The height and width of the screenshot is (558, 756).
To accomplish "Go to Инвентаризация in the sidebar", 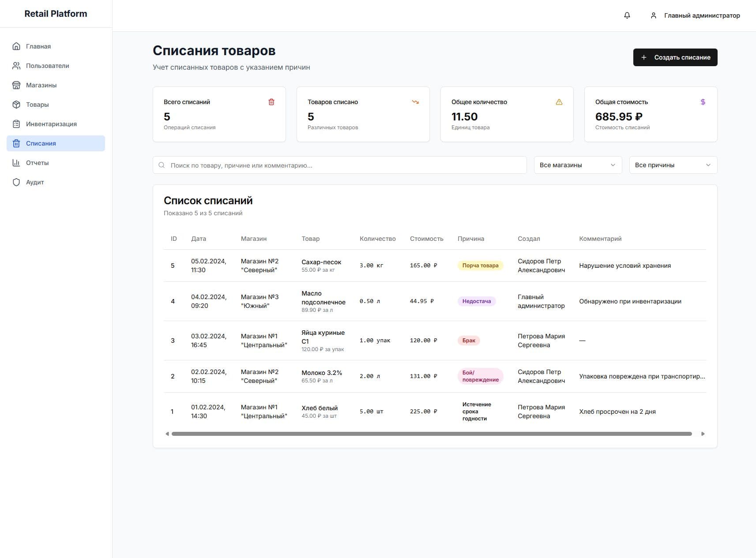I will 51,124.
